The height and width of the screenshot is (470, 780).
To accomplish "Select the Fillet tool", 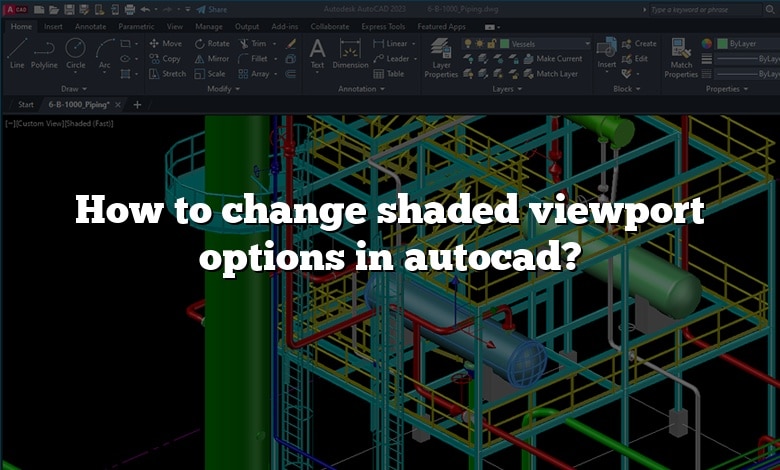I will coord(253,59).
